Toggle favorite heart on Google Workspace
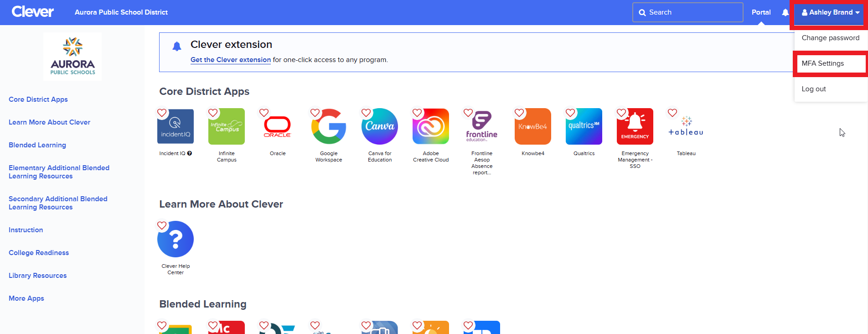868x334 pixels. [315, 113]
